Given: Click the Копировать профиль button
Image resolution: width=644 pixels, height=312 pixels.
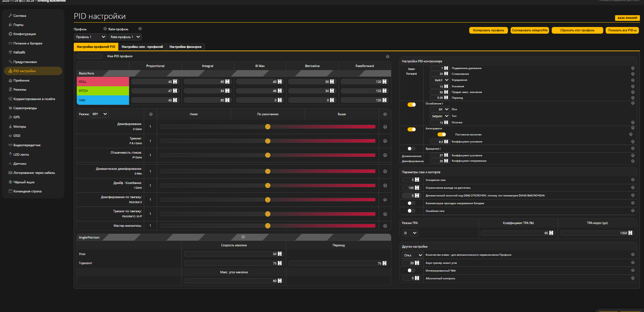Looking at the screenshot, I should click(488, 30).
